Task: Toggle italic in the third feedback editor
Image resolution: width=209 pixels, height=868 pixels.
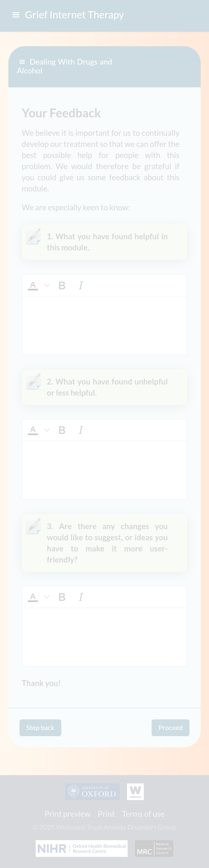Action: tap(81, 597)
